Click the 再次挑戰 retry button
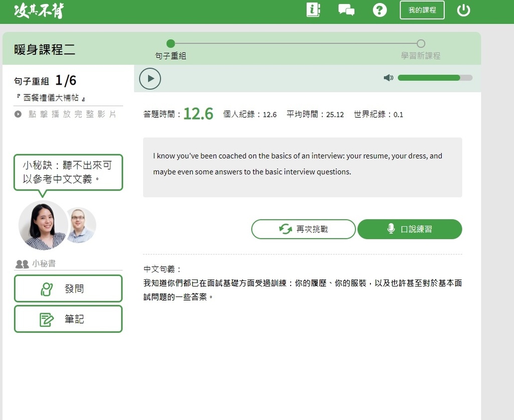Screen dimensions: 514x420 pos(303,229)
